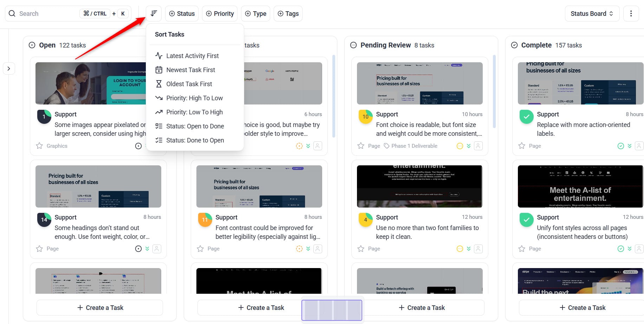Open the three-dot more options menu
Image resolution: width=644 pixels, height=324 pixels.
point(631,14)
